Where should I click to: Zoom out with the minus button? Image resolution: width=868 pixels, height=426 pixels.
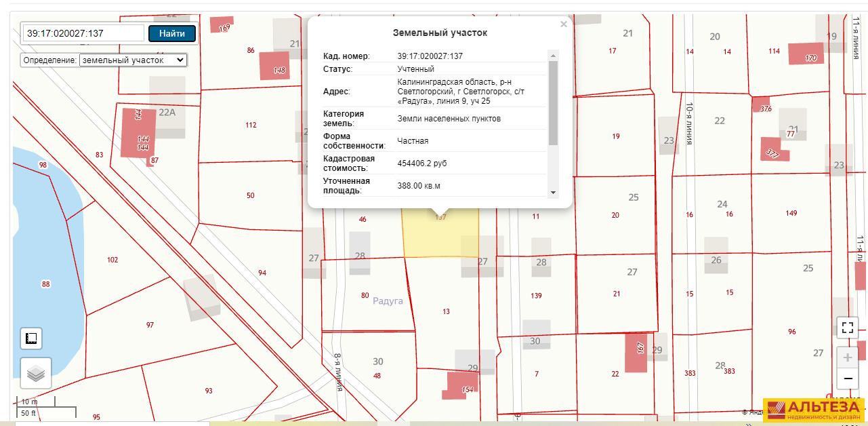(847, 379)
